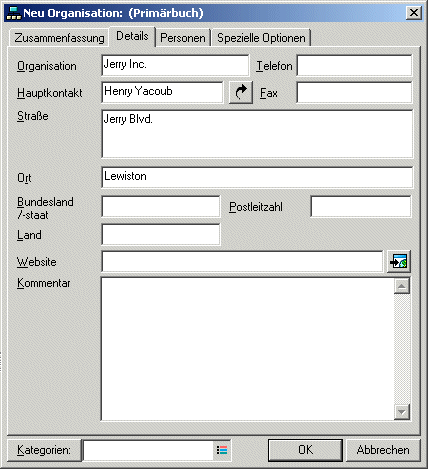The image size is (428, 469).
Task: Focus the Organisation field with Jerry Inc.
Action: click(x=175, y=65)
